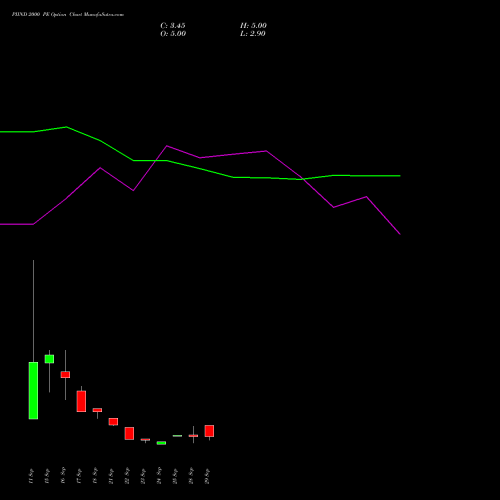Click the open value O: 5.00
Image resolution: width=500 pixels, height=500 pixels.
point(173,34)
